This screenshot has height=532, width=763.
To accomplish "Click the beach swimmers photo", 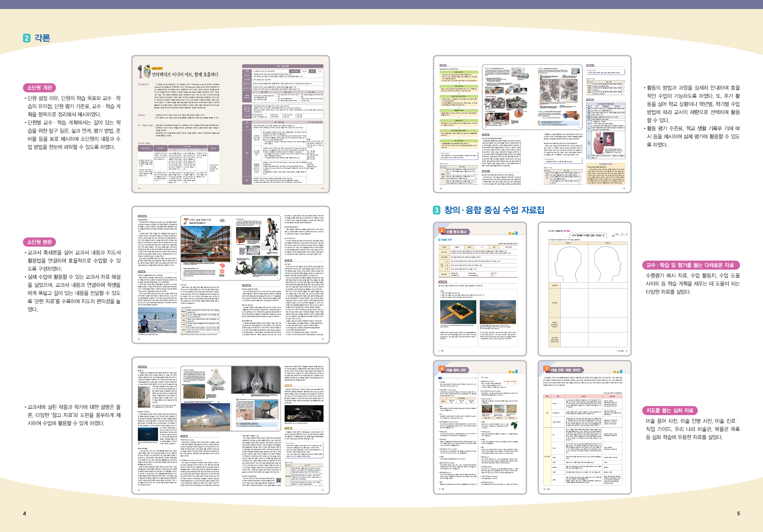I will pos(158,320).
